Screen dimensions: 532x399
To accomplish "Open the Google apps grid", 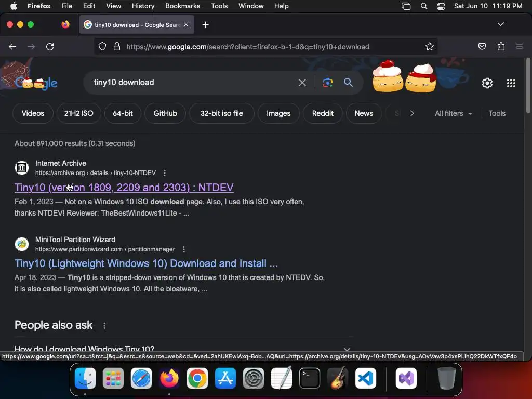I will [511, 83].
